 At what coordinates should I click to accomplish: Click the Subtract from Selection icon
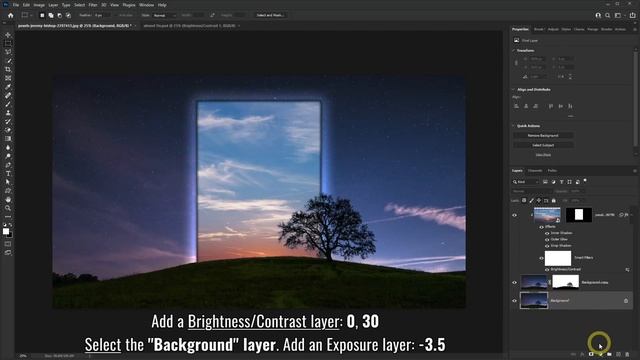coord(60,15)
